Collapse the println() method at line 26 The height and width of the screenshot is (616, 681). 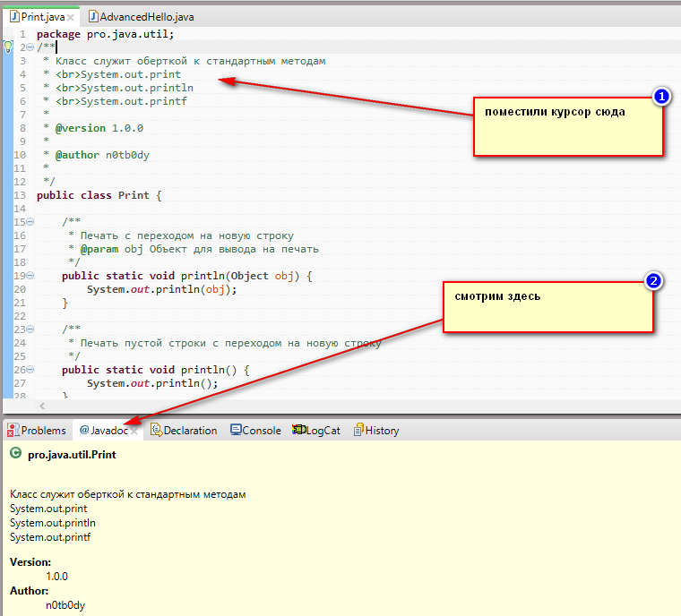(x=30, y=370)
